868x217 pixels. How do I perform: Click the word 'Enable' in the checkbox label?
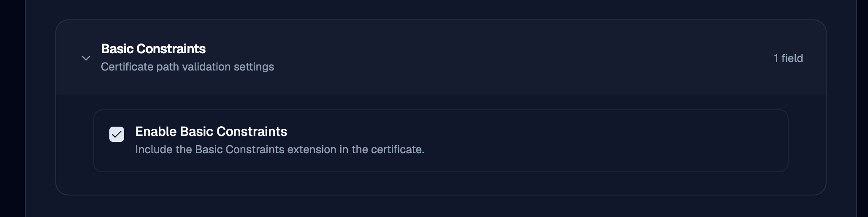tap(156, 131)
